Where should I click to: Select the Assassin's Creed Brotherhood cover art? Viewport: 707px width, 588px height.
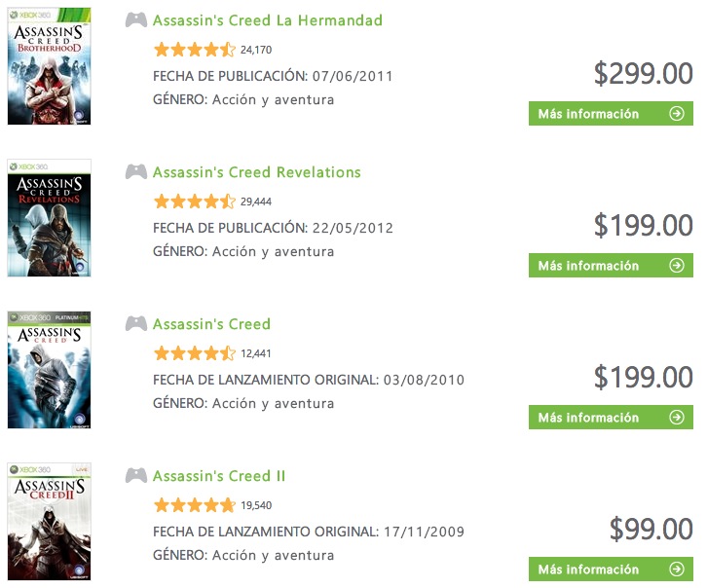(x=49, y=66)
